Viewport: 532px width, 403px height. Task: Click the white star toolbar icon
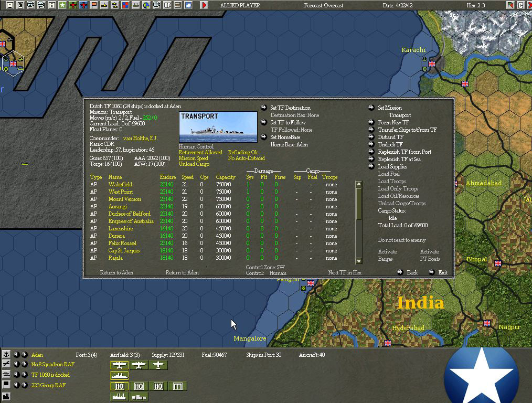click(62, 5)
